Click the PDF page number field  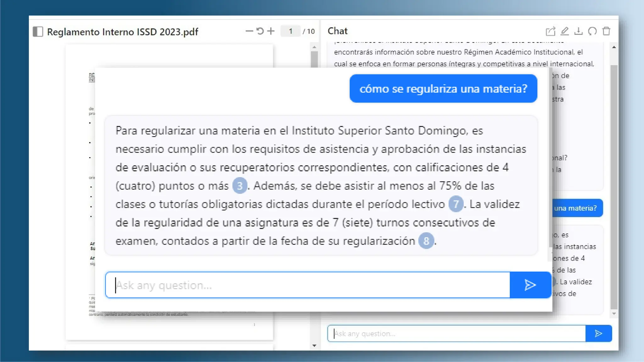[x=291, y=31]
